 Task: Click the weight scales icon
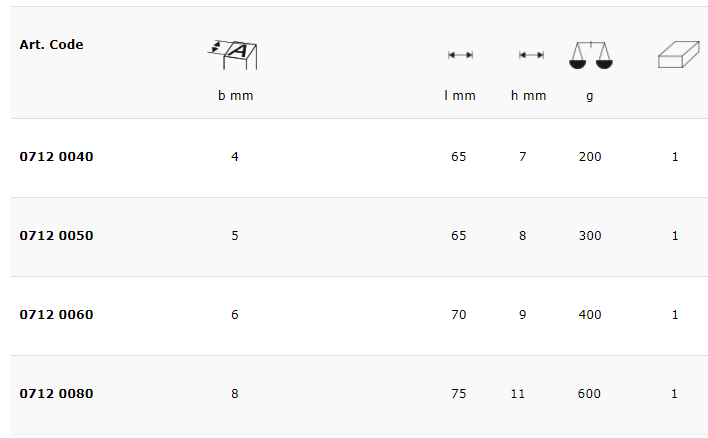[590, 55]
